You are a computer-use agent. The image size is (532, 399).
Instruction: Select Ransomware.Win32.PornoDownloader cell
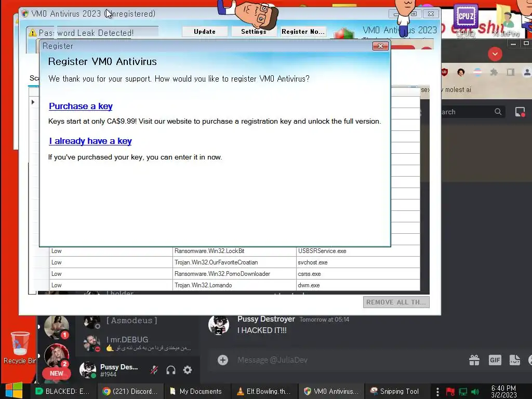pyautogui.click(x=234, y=274)
